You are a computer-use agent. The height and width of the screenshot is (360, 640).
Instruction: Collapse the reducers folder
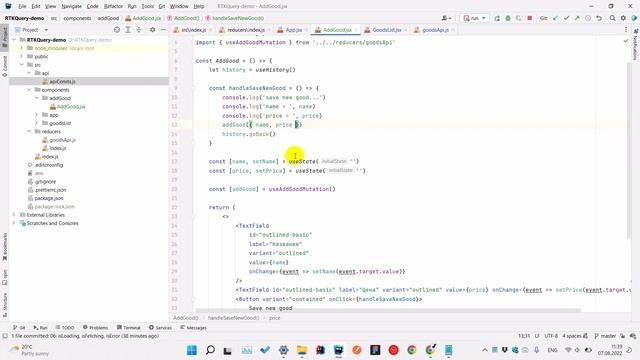pyautogui.click(x=29, y=131)
